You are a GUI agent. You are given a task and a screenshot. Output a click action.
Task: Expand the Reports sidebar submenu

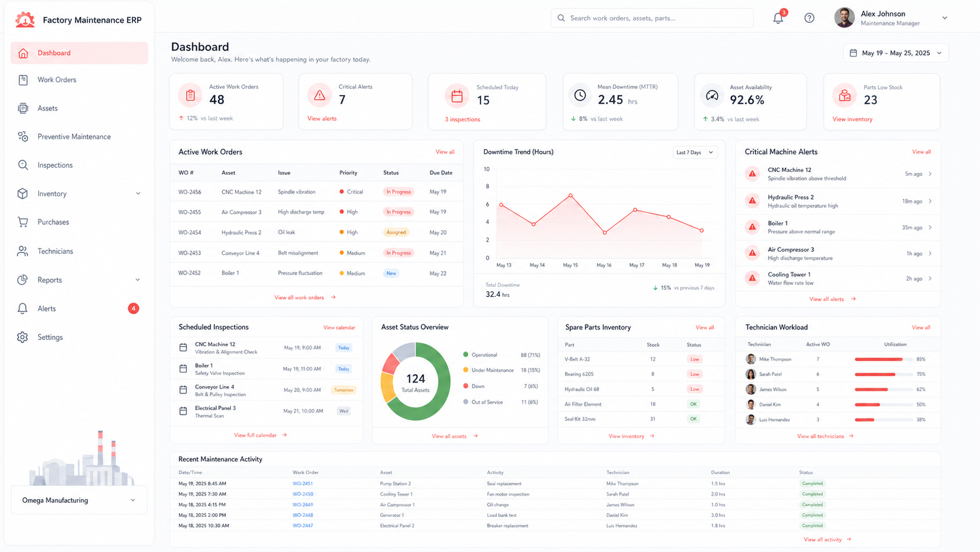pyautogui.click(x=138, y=280)
